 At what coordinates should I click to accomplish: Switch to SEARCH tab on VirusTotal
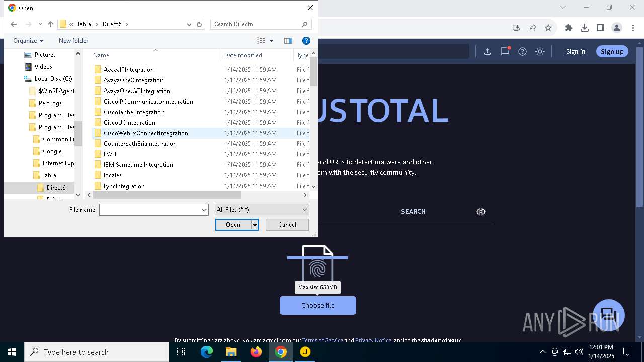click(x=413, y=212)
